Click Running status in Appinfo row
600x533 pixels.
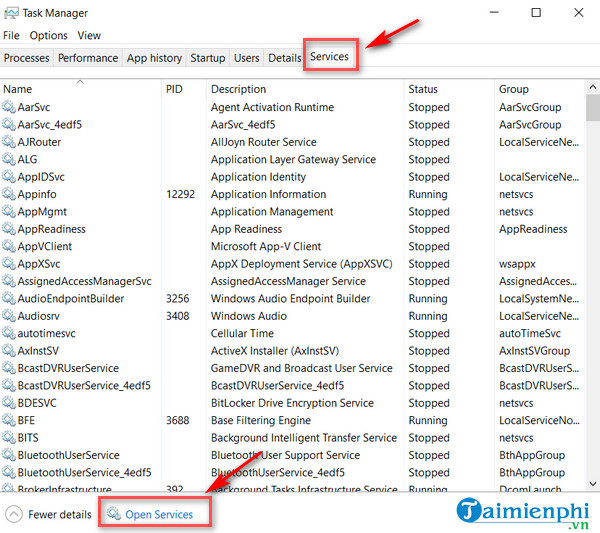428,194
